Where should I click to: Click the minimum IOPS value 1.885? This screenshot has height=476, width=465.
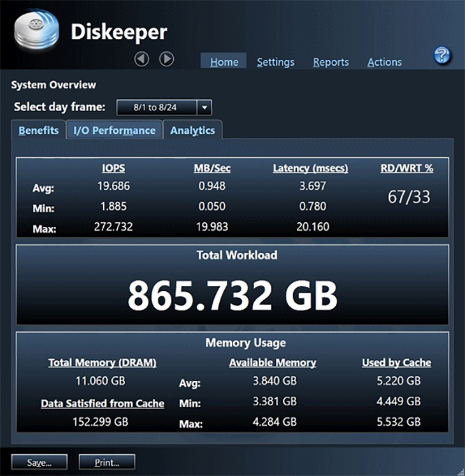(x=113, y=206)
